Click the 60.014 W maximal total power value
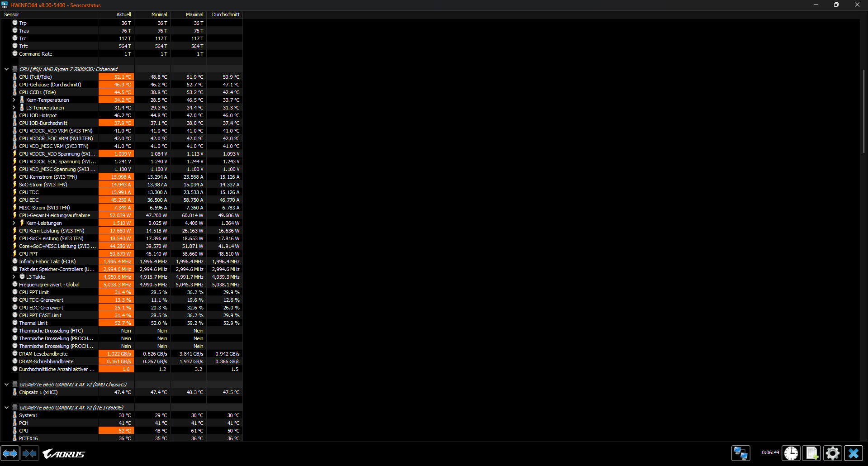This screenshot has height=466, width=868. (x=193, y=215)
